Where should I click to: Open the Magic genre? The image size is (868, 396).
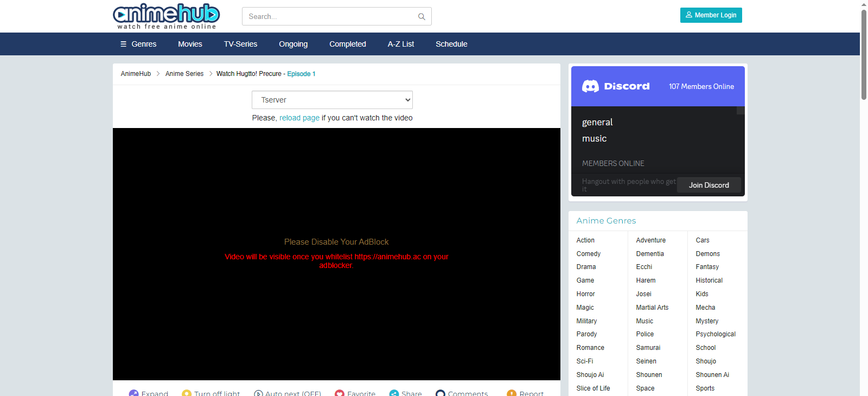[585, 308]
